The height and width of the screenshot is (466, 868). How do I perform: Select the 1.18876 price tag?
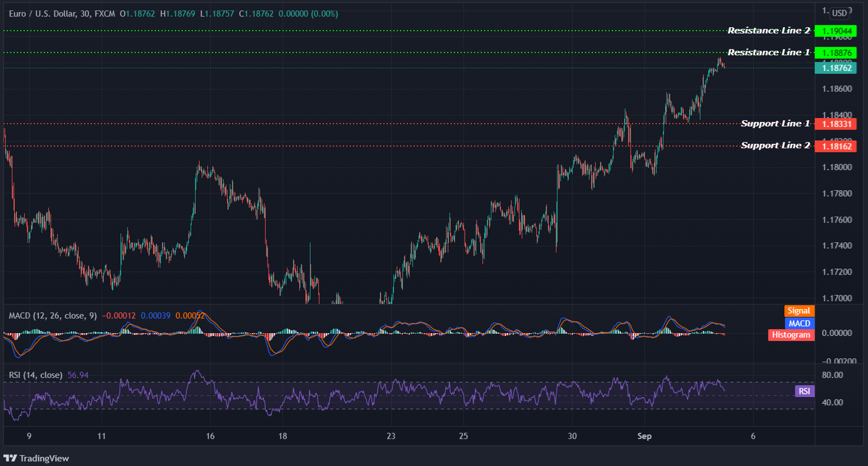(x=835, y=53)
